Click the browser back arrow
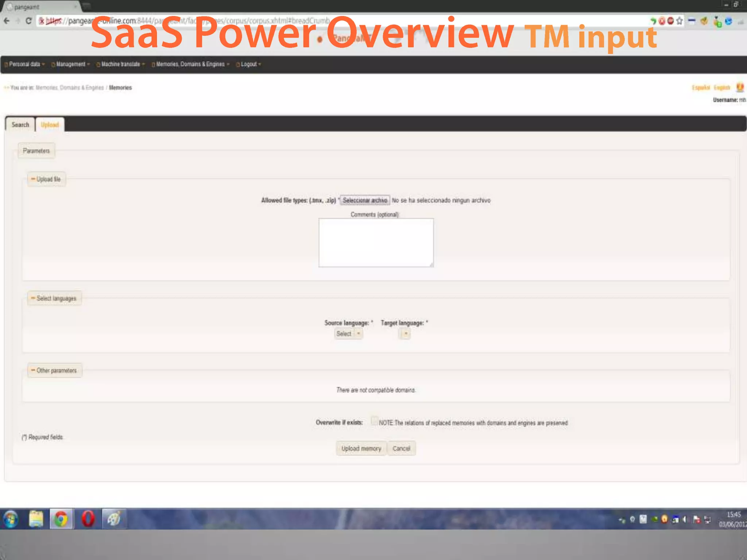This screenshot has height=560, width=747. 7,21
